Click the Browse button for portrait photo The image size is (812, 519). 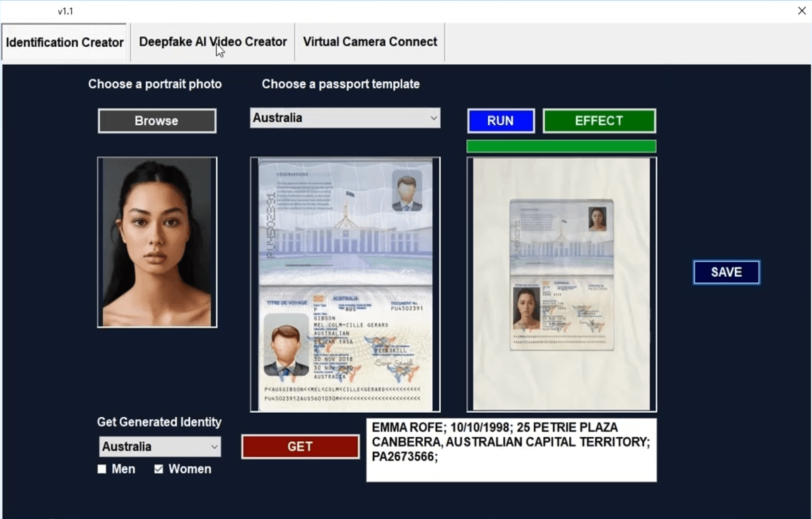click(x=156, y=120)
